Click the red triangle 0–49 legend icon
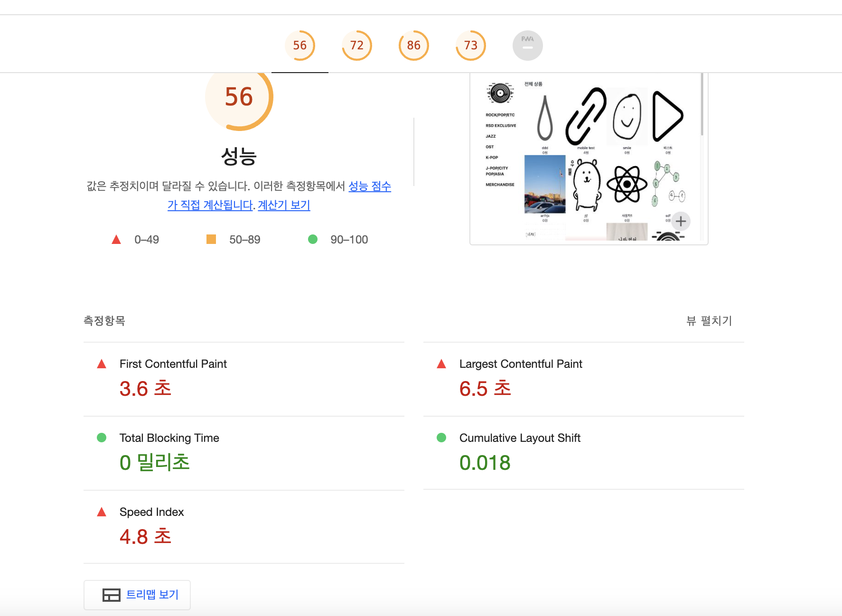The image size is (842, 616). pos(116,240)
